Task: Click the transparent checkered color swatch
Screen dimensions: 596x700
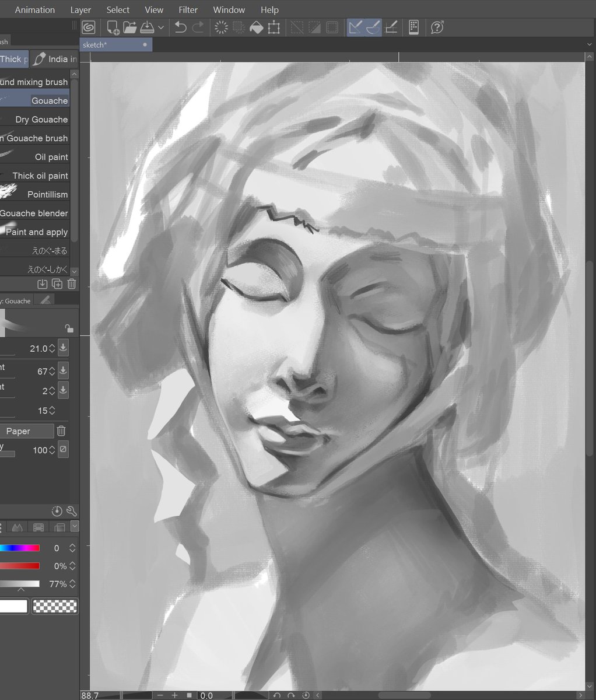Action: [x=55, y=606]
